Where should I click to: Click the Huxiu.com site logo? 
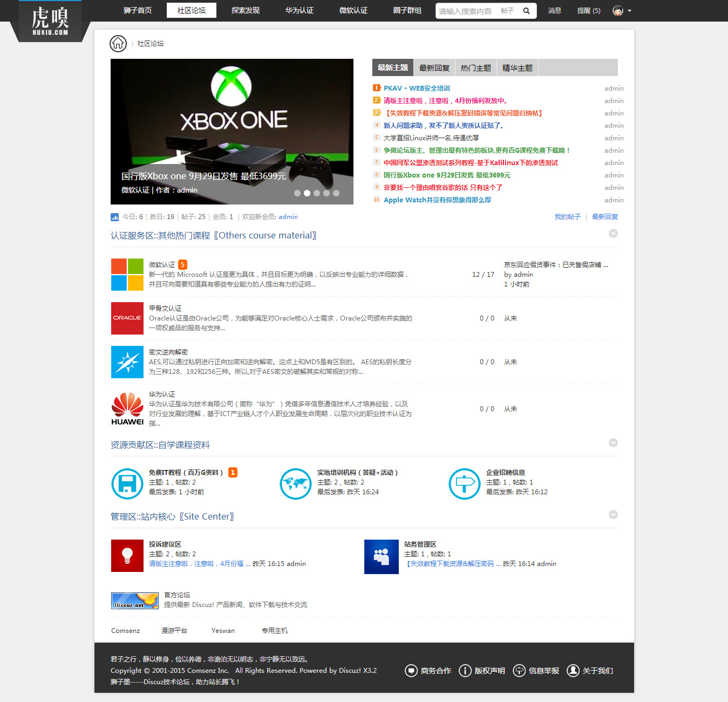coord(50,21)
